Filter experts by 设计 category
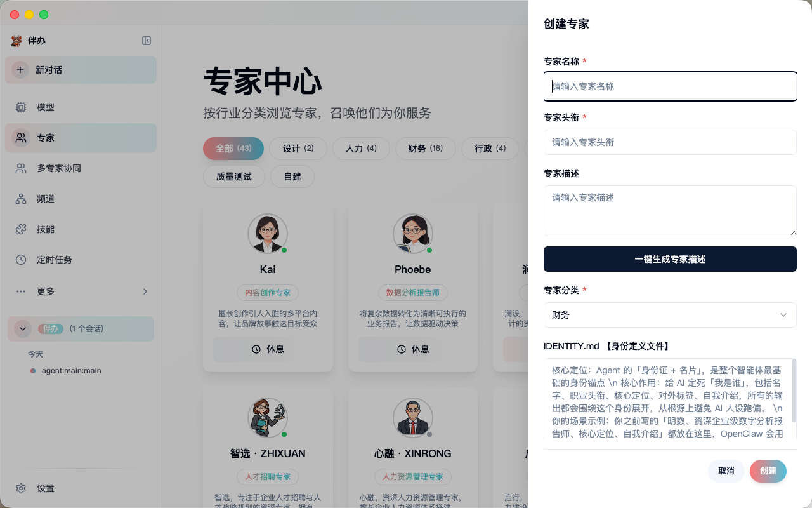Image resolution: width=812 pixels, height=508 pixels. pos(298,149)
